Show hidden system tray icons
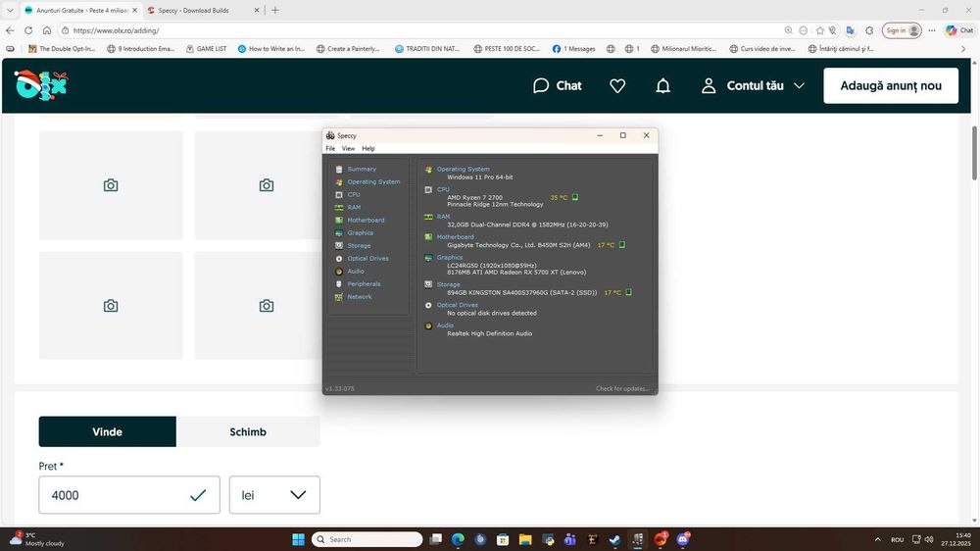Viewport: 980px width, 551px height. tap(877, 539)
